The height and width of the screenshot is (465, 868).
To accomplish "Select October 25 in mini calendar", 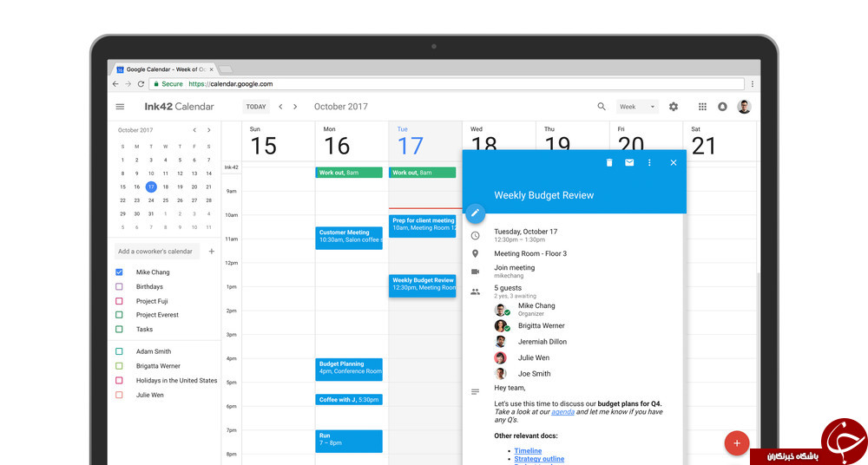I will (x=180, y=200).
